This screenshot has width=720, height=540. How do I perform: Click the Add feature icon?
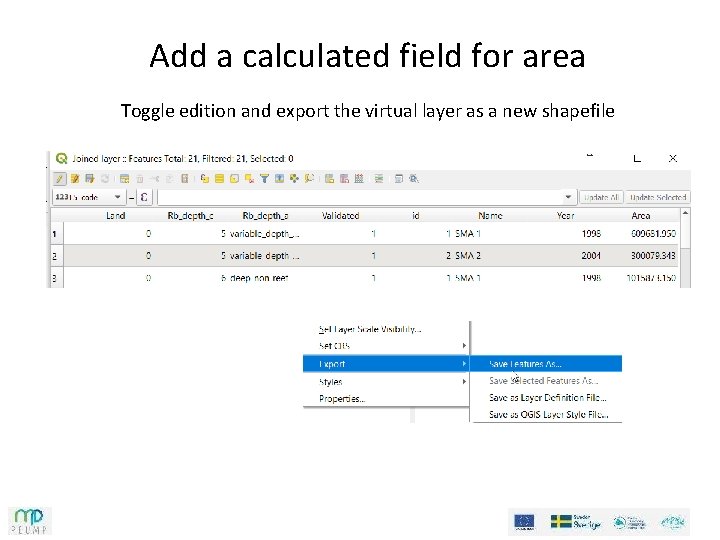[124, 179]
